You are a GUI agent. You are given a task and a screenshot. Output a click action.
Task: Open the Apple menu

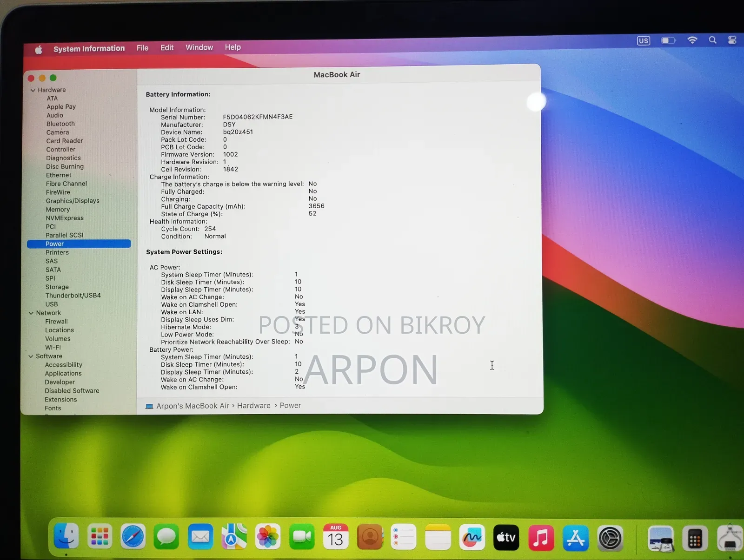39,49
